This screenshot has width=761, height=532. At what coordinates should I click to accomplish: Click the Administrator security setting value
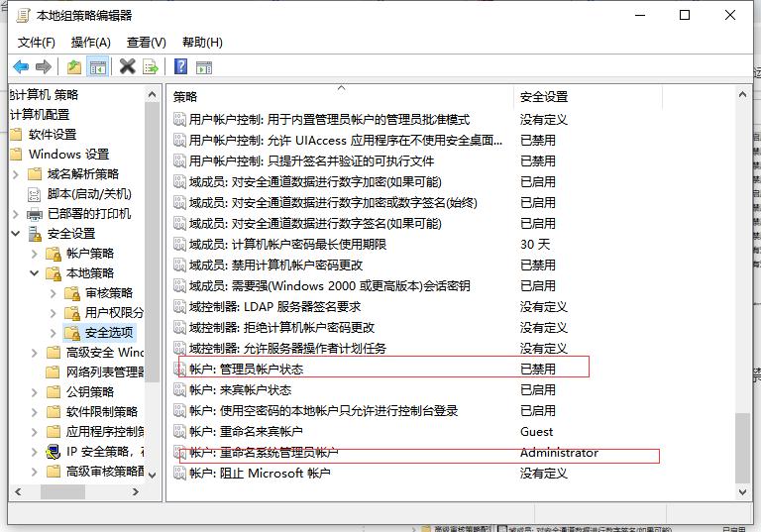click(559, 453)
